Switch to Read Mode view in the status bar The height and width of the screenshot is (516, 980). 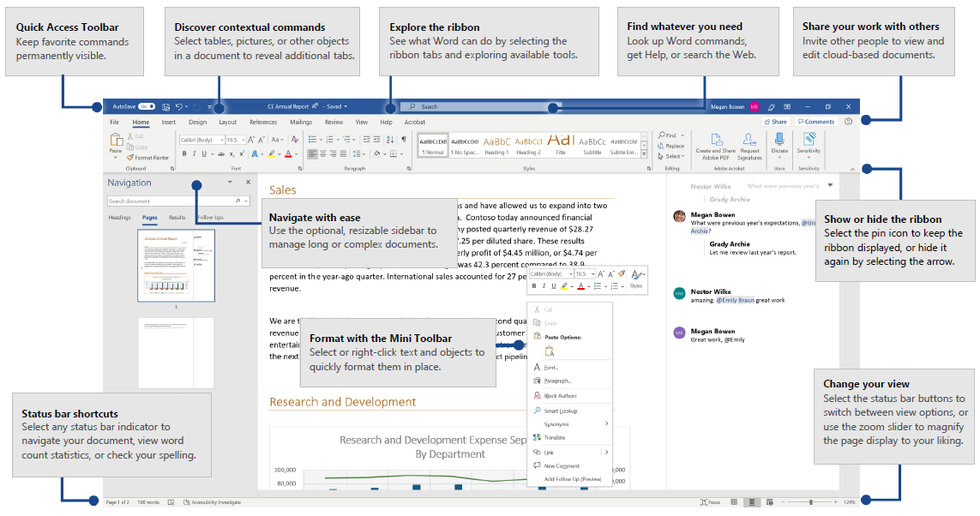pos(734,502)
